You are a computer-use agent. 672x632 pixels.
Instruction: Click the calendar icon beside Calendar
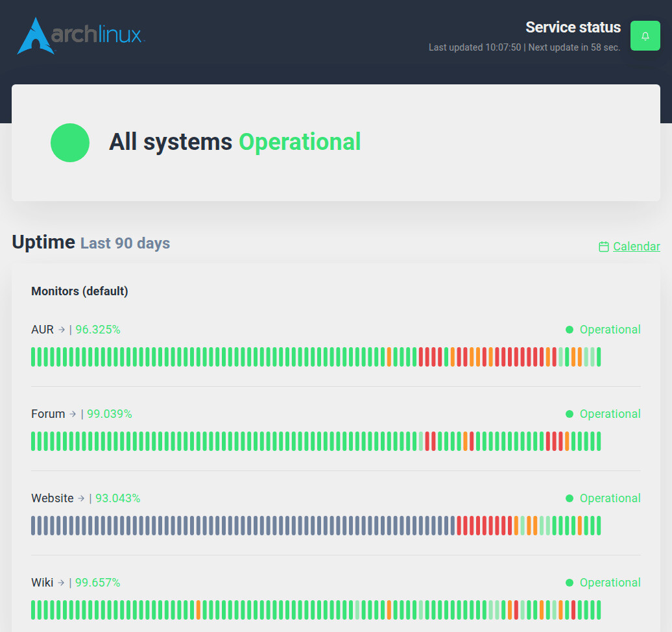point(603,247)
